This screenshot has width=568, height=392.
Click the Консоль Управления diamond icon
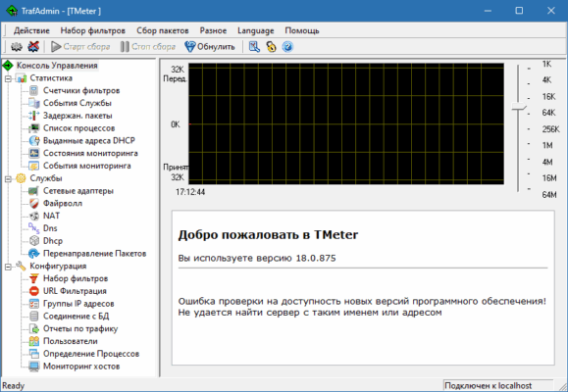[8, 66]
